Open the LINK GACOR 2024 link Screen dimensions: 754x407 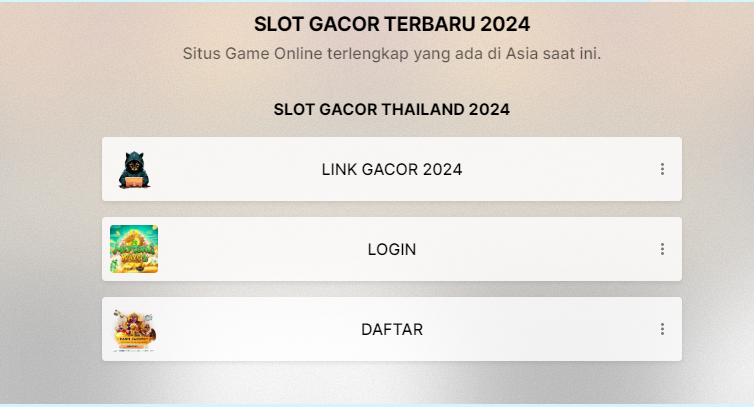[x=392, y=170]
